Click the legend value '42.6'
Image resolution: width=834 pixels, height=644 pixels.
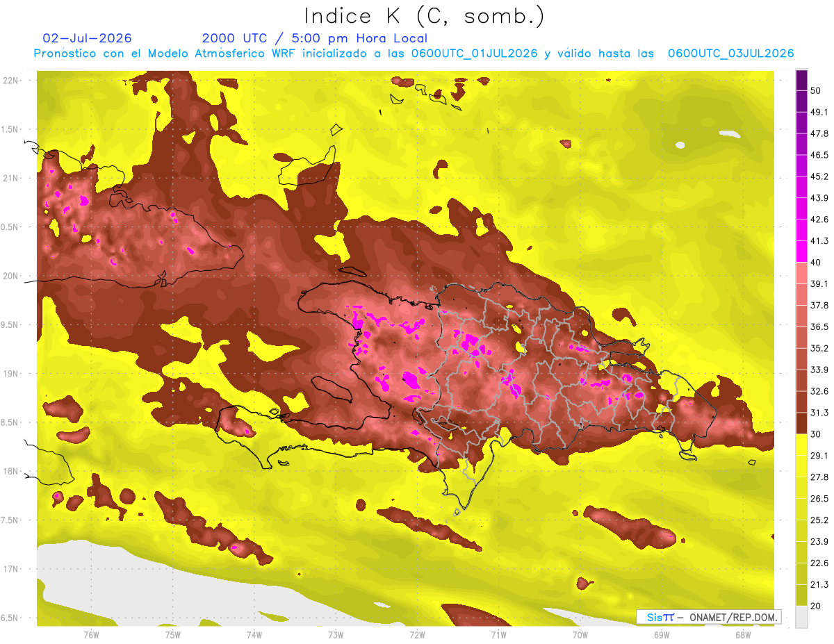(819, 220)
